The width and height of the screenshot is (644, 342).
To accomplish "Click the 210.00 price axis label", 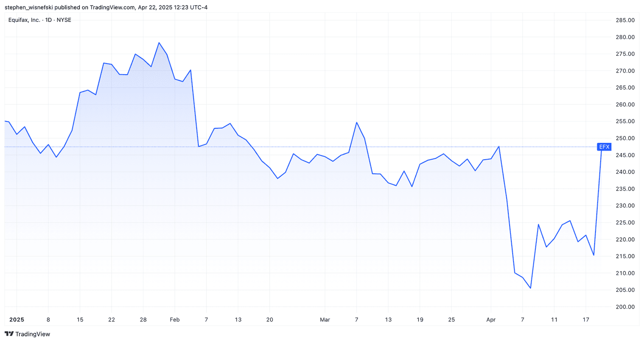I will click(x=624, y=273).
